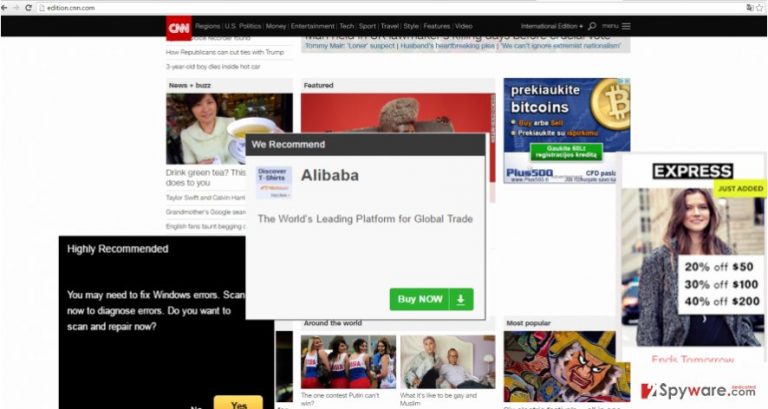The image size is (768, 409).
Task: Open Entertainment section
Action: pyautogui.click(x=312, y=26)
